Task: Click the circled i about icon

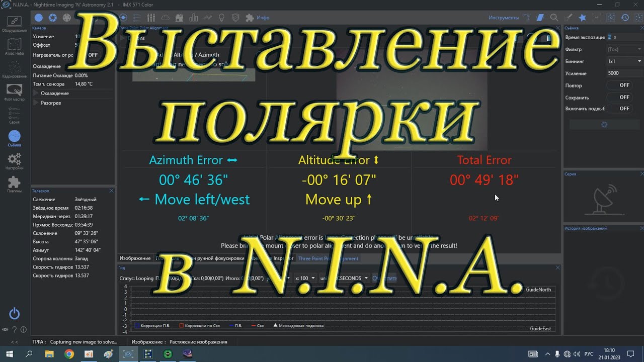Action: (x=23, y=330)
